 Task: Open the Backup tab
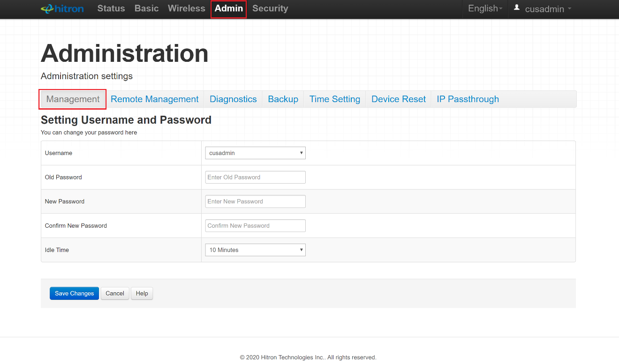(283, 99)
